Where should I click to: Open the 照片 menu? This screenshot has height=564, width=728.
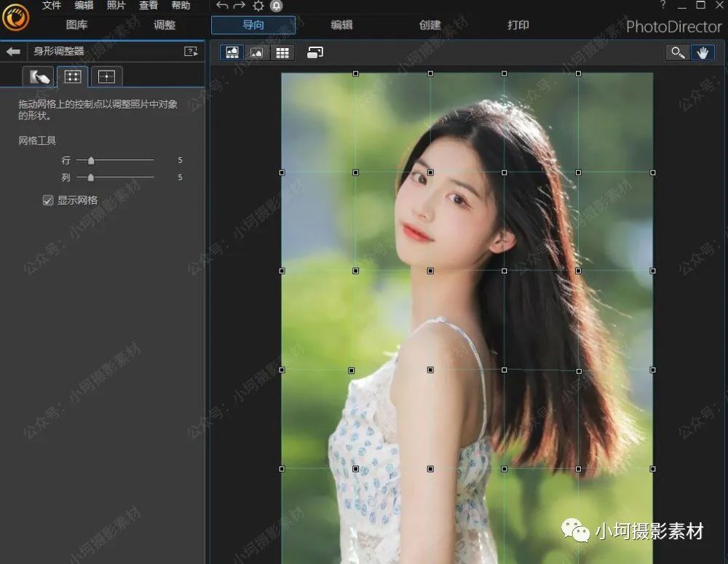[x=117, y=6]
